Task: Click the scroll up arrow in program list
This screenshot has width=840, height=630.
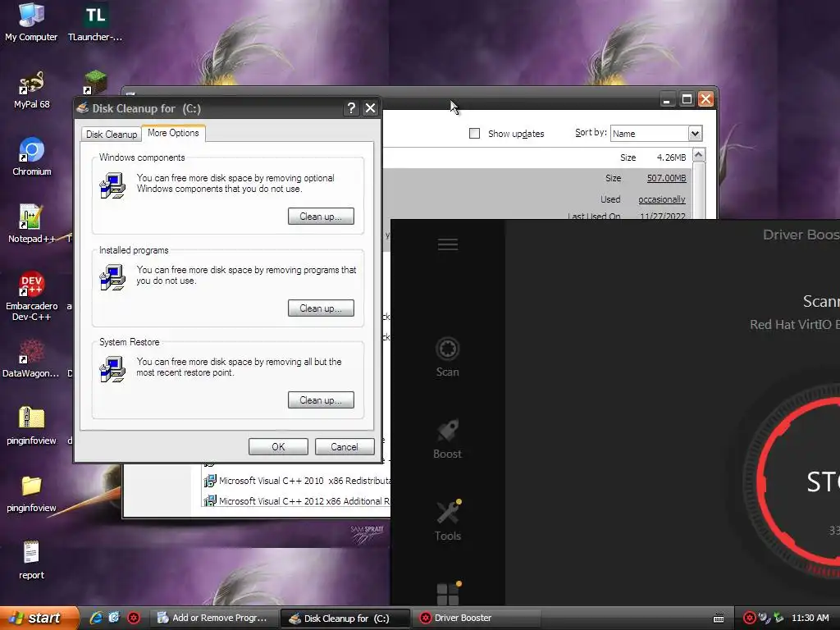Action: (x=699, y=155)
